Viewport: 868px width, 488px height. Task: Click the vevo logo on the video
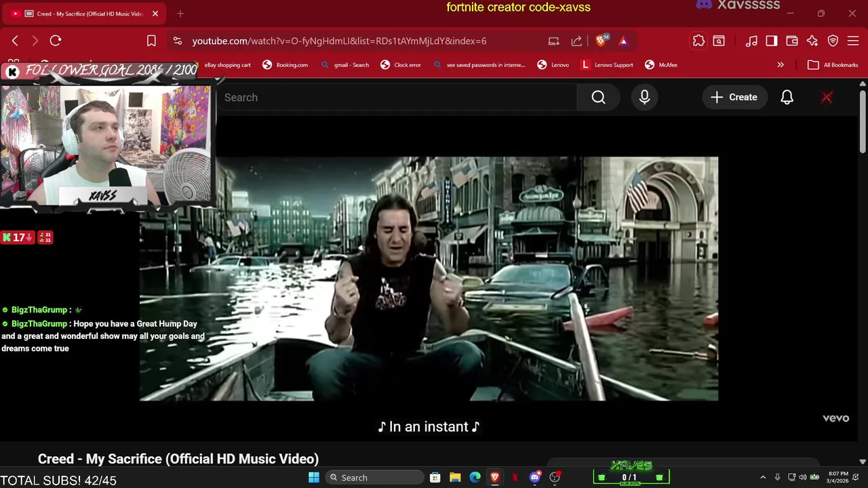(x=835, y=418)
